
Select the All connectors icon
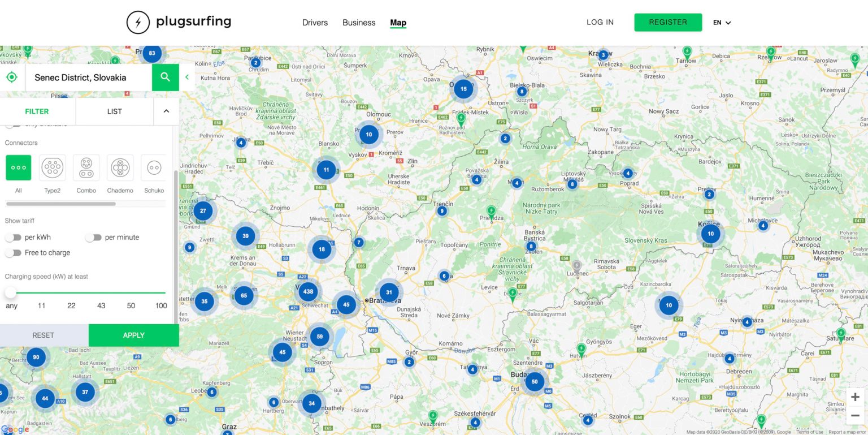click(19, 167)
